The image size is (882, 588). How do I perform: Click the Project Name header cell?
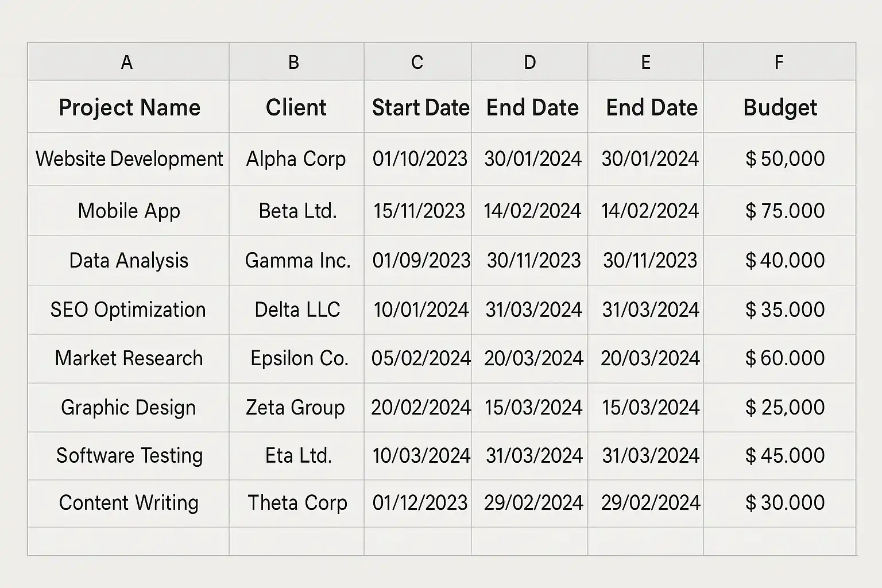128,107
